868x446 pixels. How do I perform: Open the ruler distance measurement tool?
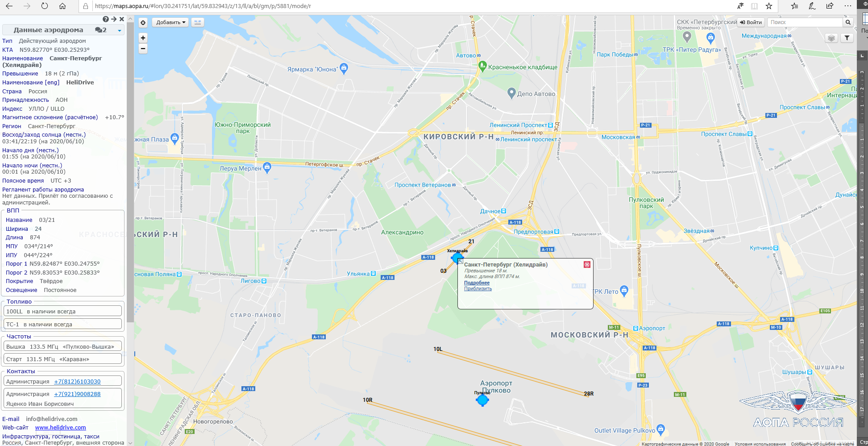point(198,22)
